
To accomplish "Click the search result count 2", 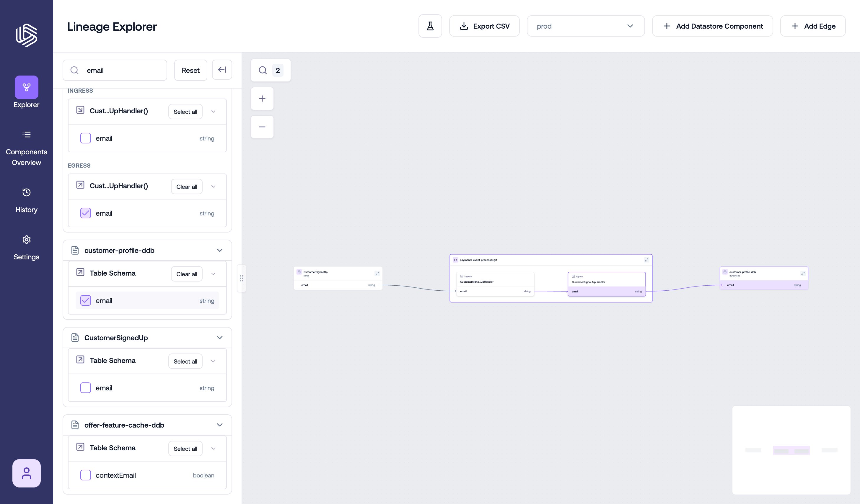I will (278, 70).
